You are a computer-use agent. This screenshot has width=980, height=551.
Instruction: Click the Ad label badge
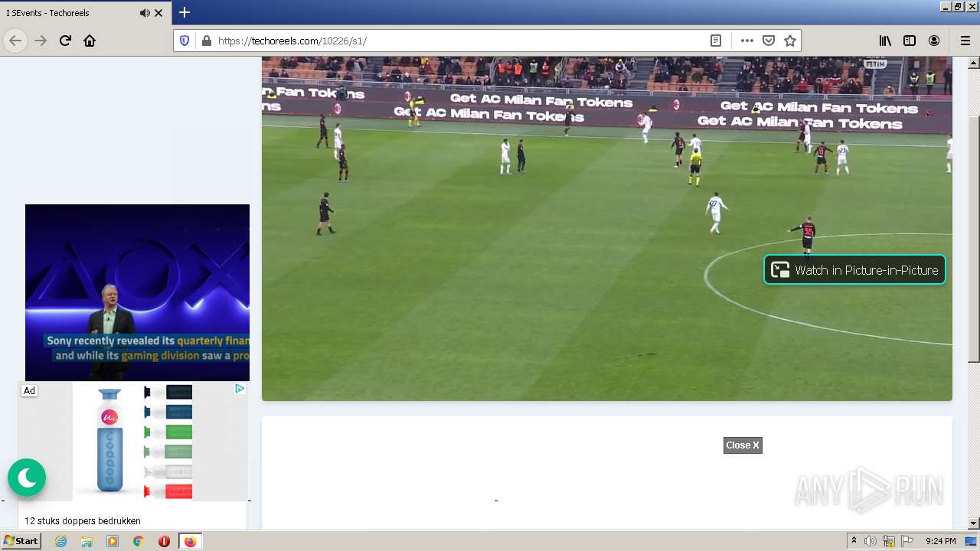click(29, 390)
